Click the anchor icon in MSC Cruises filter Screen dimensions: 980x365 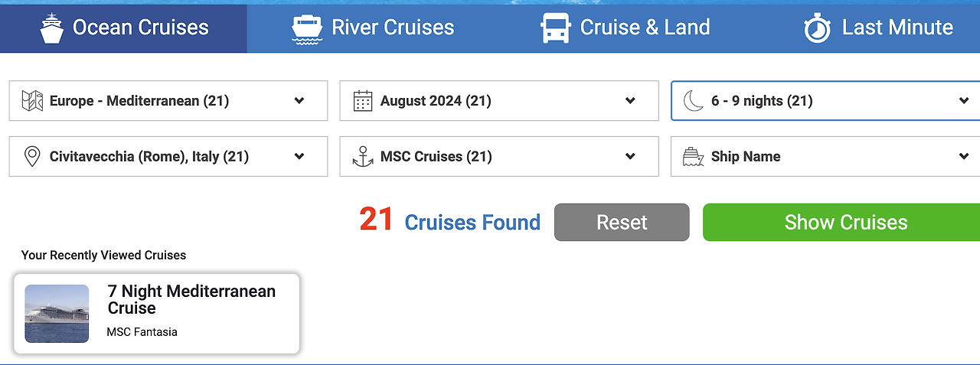coord(363,157)
